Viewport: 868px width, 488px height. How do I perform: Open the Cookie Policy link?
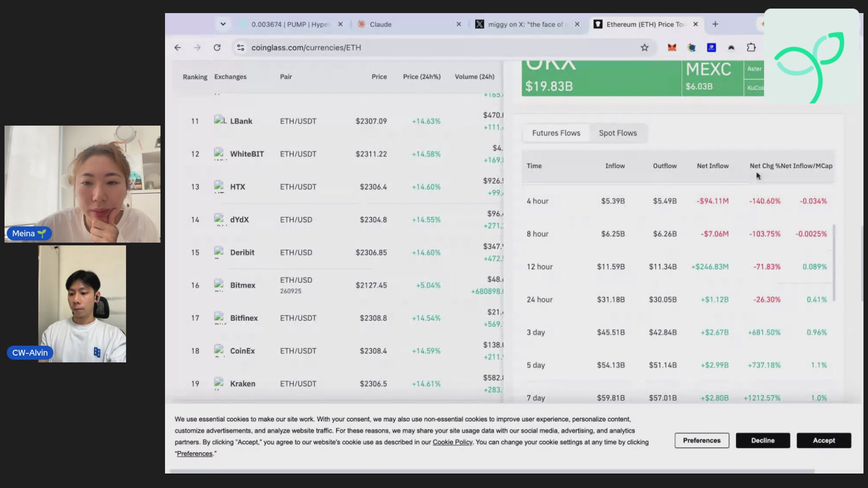(452, 442)
